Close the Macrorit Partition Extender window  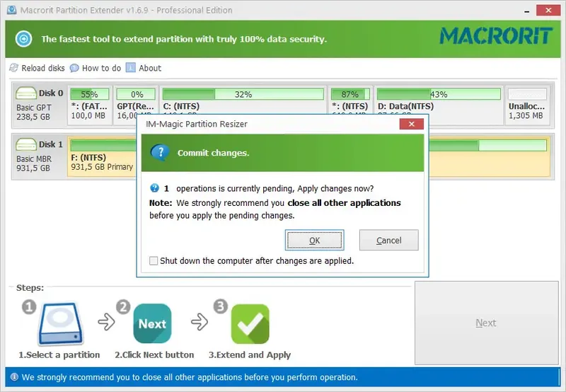point(548,10)
